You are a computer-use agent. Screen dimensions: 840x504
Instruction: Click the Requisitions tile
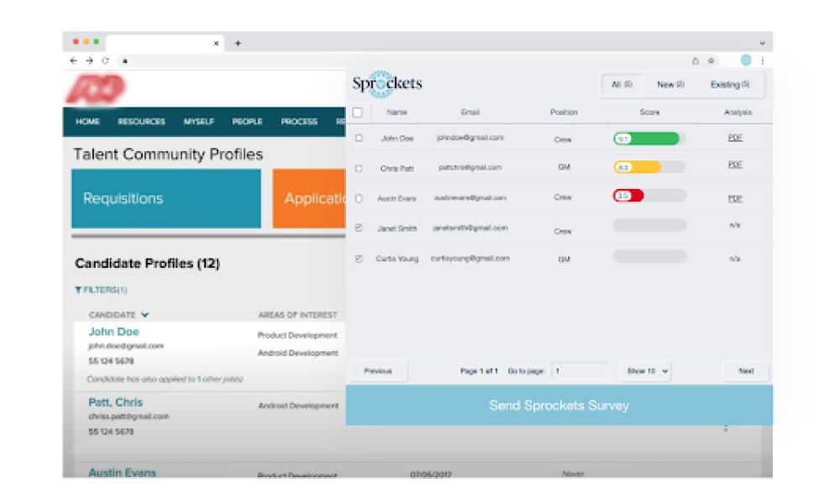(166, 199)
